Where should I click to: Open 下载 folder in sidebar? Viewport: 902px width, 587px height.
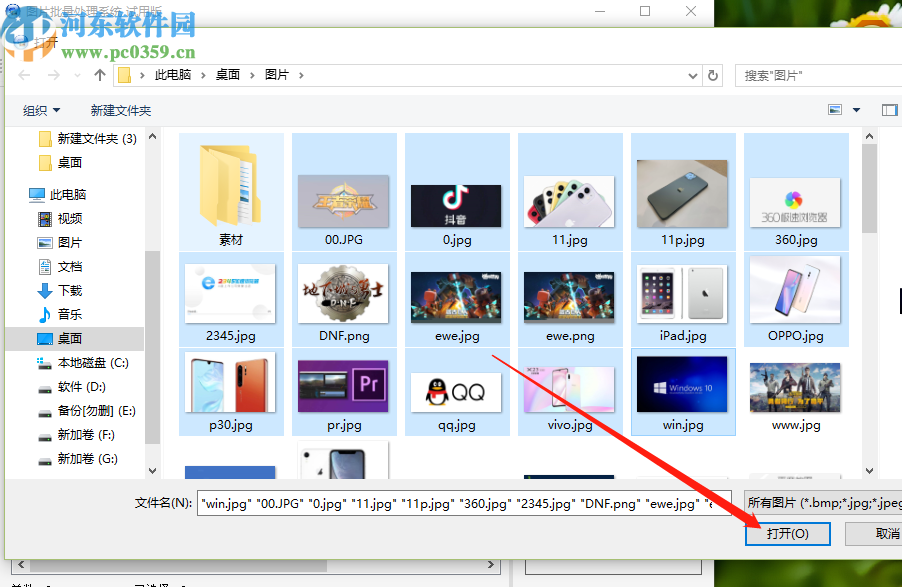coord(60,291)
